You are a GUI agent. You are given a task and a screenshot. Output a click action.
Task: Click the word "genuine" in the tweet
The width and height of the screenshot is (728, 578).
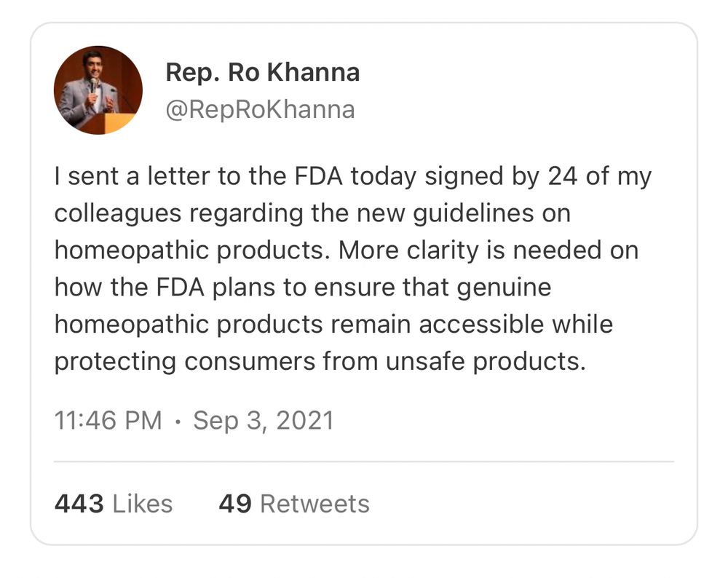(x=503, y=288)
